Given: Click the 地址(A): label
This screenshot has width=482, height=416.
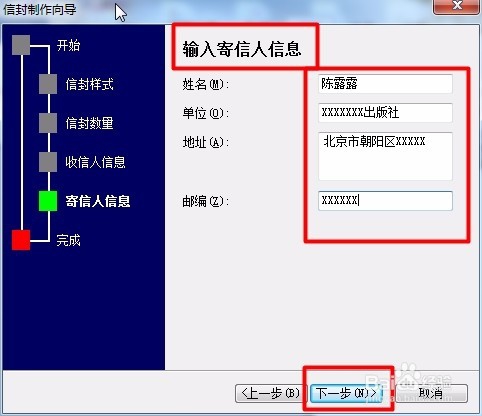Looking at the screenshot, I should [206, 143].
